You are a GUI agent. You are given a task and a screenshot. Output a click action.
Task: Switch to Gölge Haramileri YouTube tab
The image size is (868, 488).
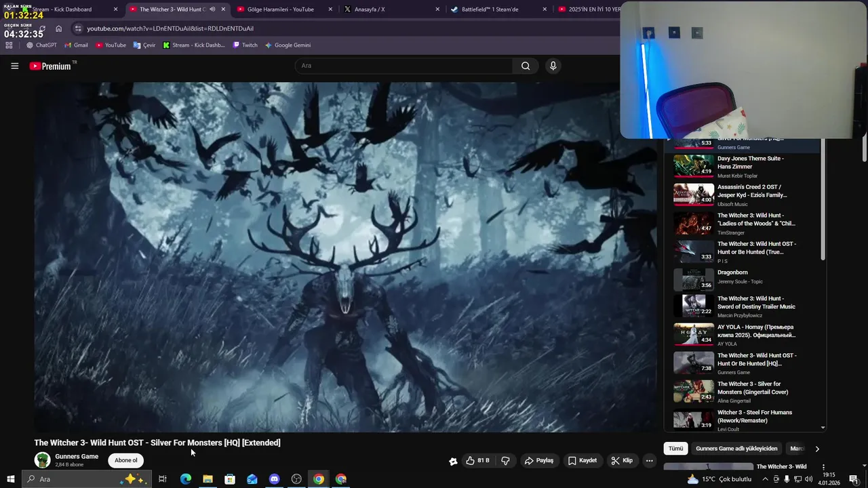pyautogui.click(x=283, y=9)
